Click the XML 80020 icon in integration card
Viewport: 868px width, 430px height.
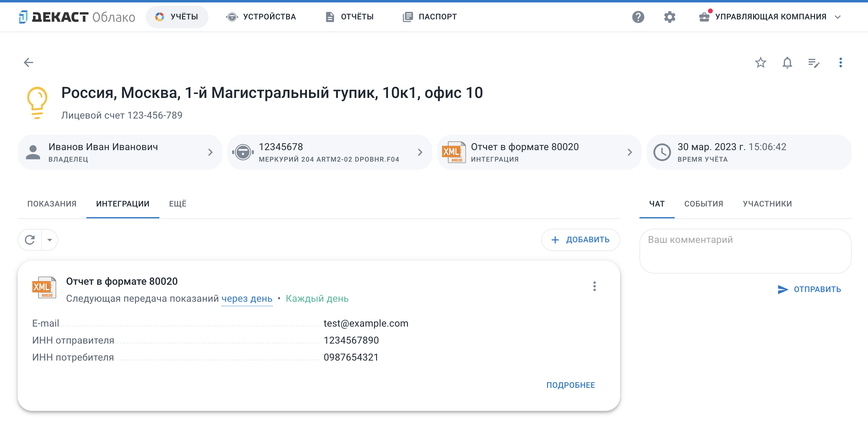click(453, 152)
